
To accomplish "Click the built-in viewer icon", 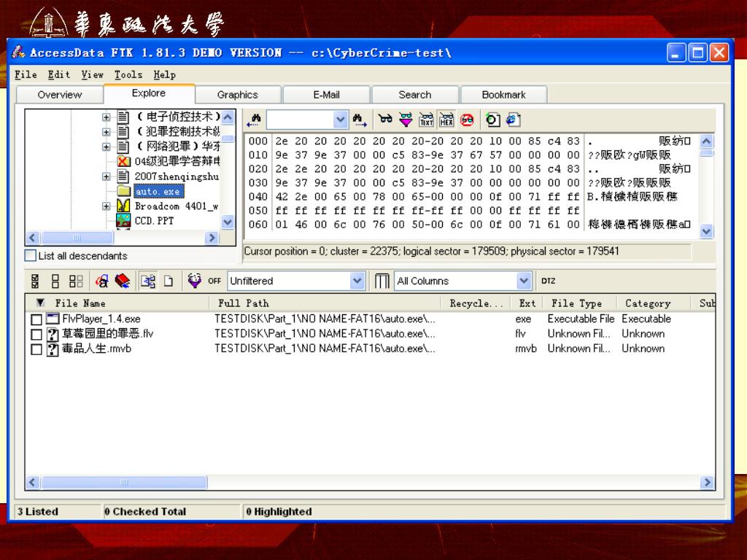I will (x=492, y=120).
